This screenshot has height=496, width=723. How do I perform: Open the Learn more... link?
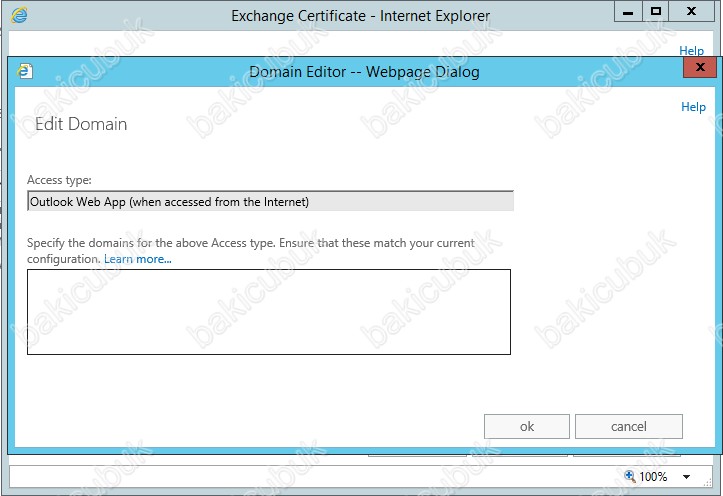pos(137,259)
